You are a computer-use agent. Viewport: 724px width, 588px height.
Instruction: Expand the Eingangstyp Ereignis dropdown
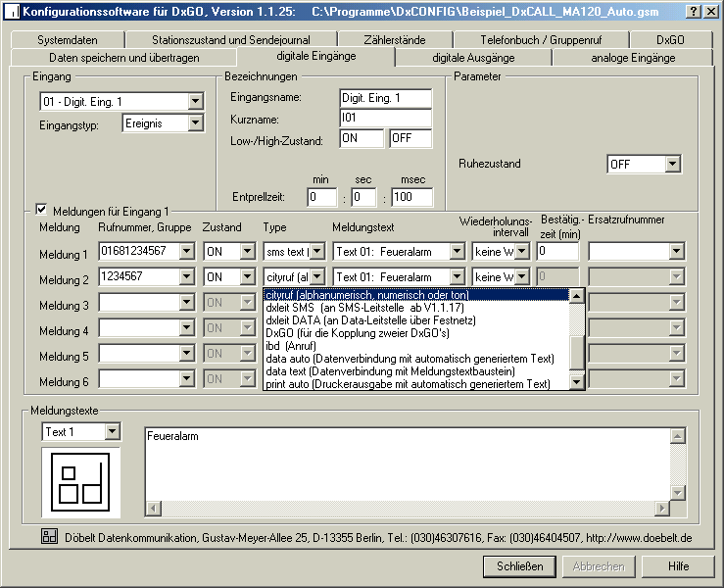[x=195, y=122]
